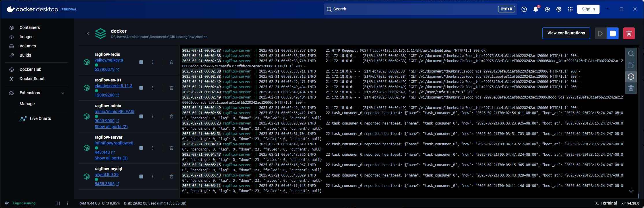The width and height of the screenshot is (644, 208).
Task: Open Docker Hub in sidebar
Action: coord(30,69)
